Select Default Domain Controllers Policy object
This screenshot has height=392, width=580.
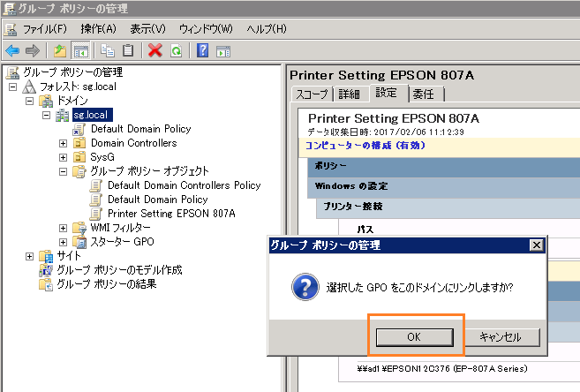(185, 185)
